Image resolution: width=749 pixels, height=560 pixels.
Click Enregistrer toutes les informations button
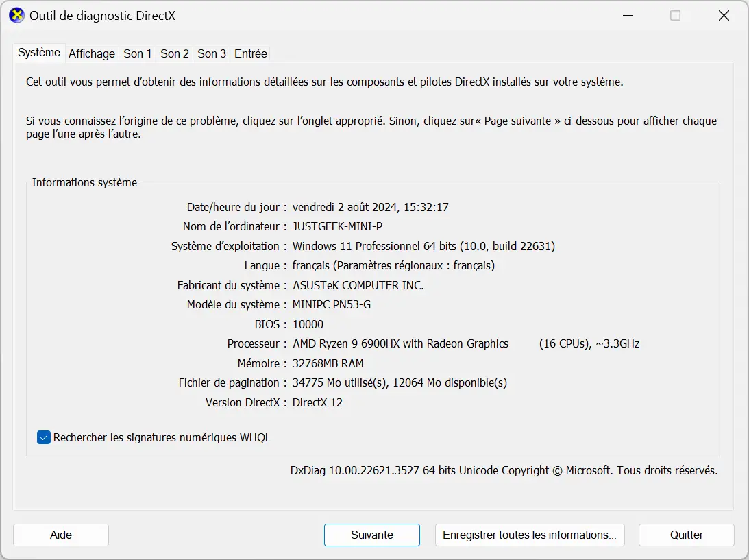(x=529, y=535)
